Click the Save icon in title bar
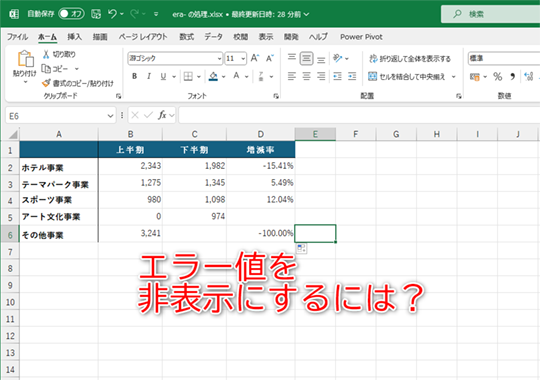Image resolution: width=540 pixels, height=380 pixels. click(x=96, y=14)
